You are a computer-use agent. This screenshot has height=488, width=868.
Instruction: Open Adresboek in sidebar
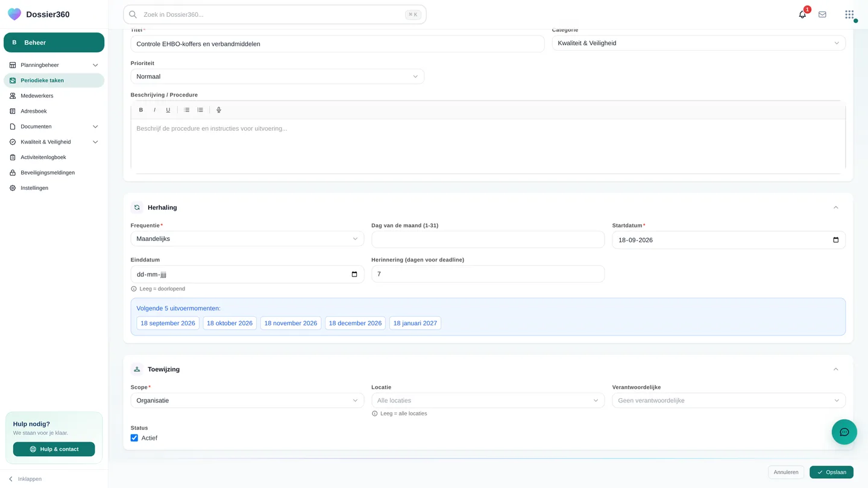pyautogui.click(x=54, y=111)
